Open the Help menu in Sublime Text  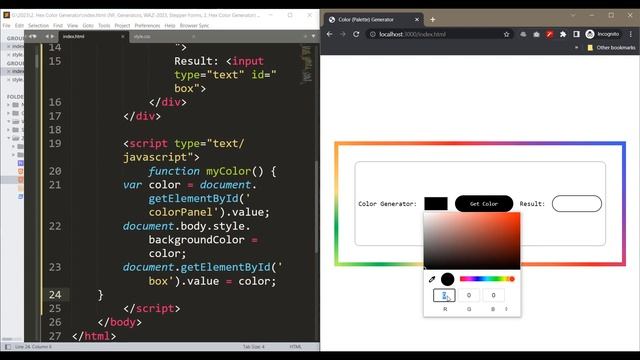point(170,25)
